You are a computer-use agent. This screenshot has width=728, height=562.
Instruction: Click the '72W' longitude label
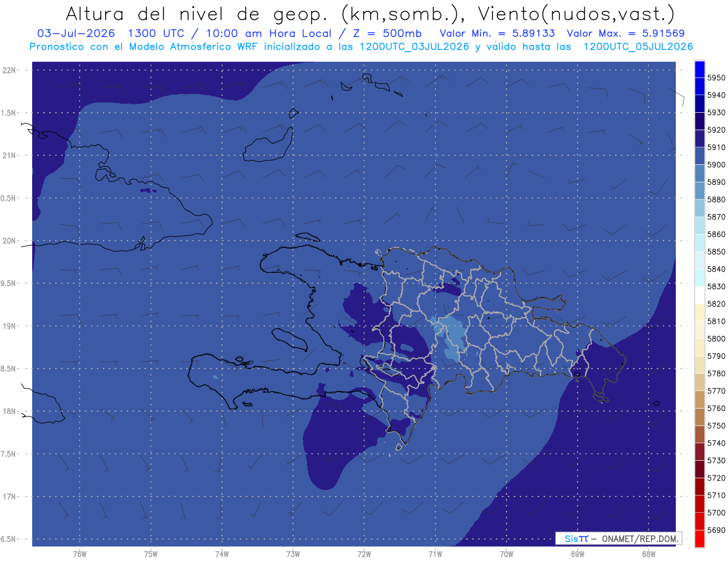[364, 554]
